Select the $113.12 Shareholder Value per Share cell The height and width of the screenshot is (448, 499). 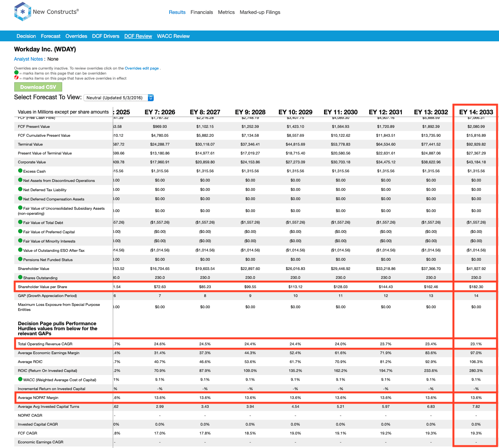[x=295, y=287]
